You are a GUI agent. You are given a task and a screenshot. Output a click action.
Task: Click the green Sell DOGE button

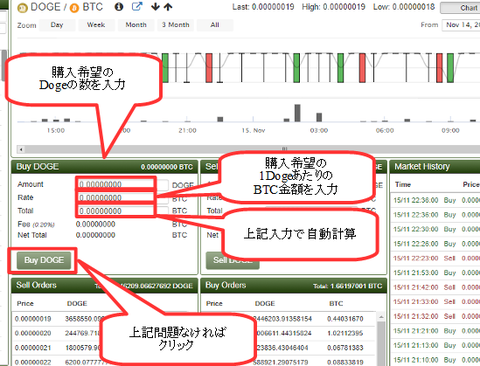click(x=233, y=260)
